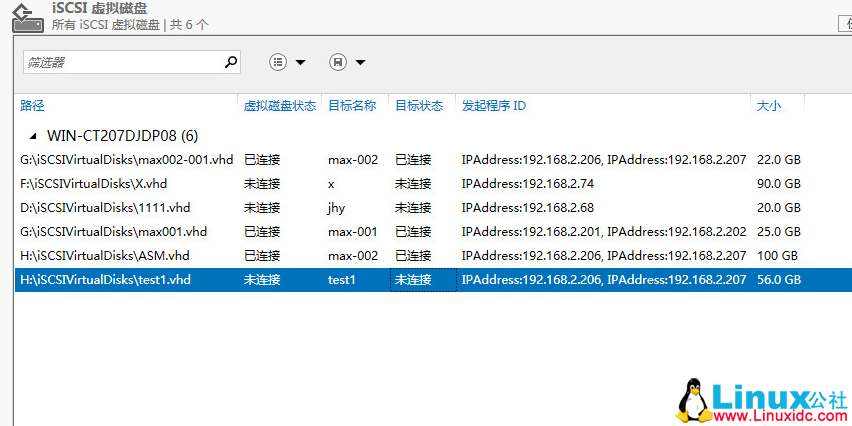Click target name test1 cell
Image resolution: width=852 pixels, height=426 pixels.
click(x=341, y=280)
